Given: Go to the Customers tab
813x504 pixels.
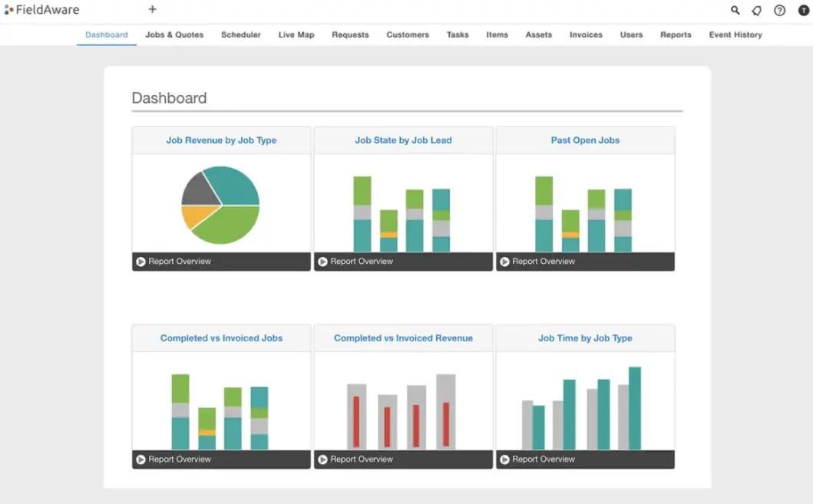Looking at the screenshot, I should [407, 35].
